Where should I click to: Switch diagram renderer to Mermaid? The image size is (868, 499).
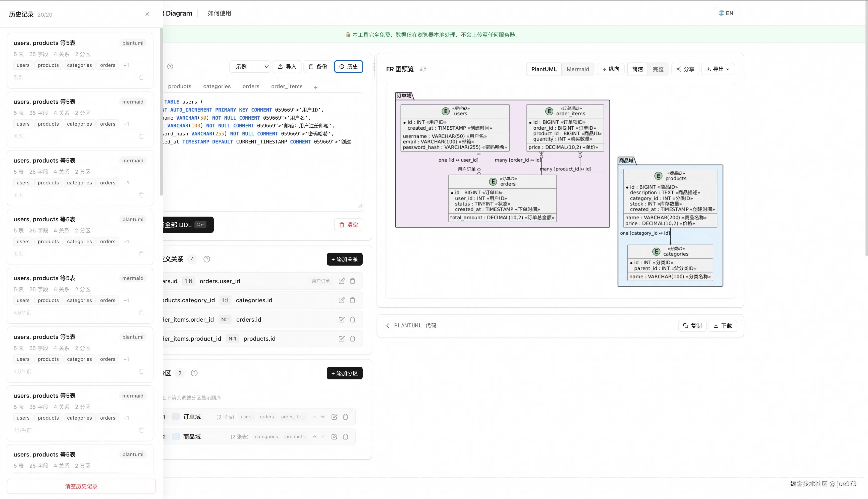pyautogui.click(x=577, y=69)
